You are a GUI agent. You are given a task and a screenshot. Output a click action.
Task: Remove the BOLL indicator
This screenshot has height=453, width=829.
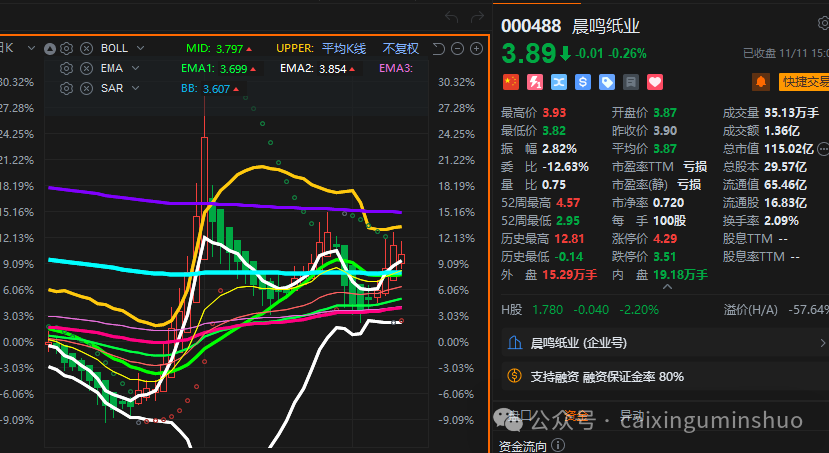86,49
